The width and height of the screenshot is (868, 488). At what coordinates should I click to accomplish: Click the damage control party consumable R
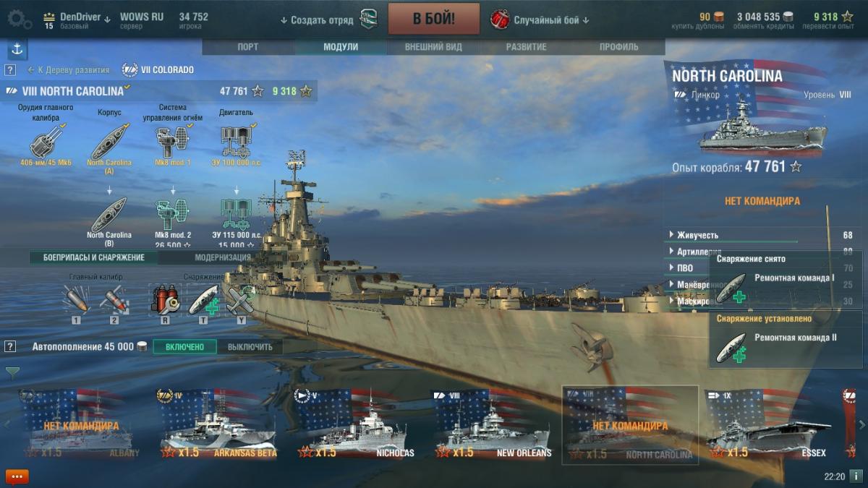(x=165, y=299)
